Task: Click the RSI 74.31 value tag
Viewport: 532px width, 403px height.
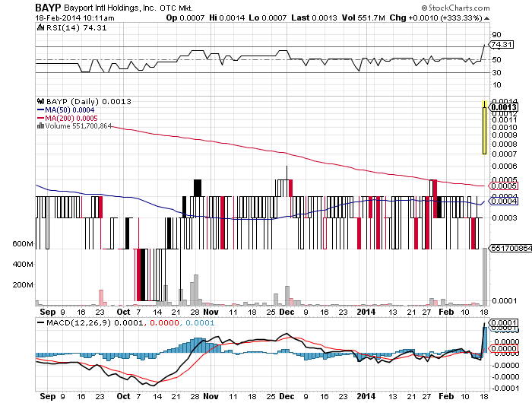Action: (x=501, y=44)
